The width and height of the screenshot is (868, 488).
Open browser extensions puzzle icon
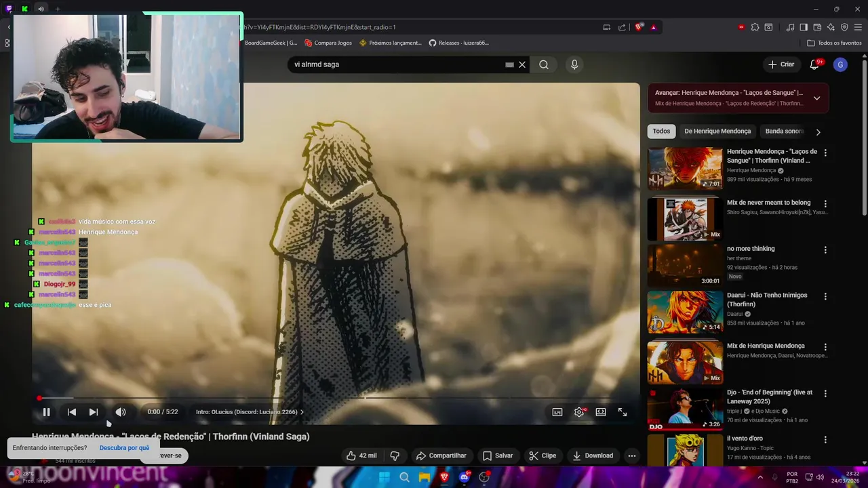pos(755,27)
